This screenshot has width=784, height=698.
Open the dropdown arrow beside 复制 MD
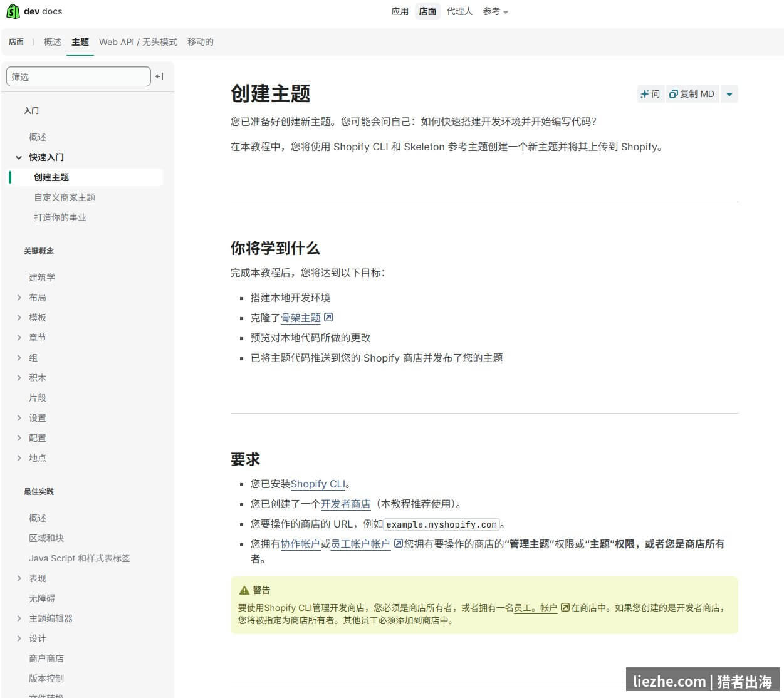pyautogui.click(x=729, y=94)
